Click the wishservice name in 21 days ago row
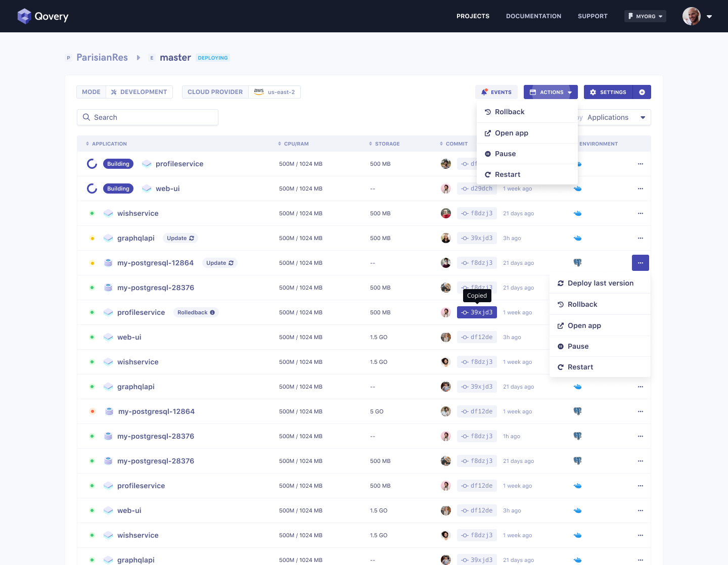 pyautogui.click(x=138, y=213)
